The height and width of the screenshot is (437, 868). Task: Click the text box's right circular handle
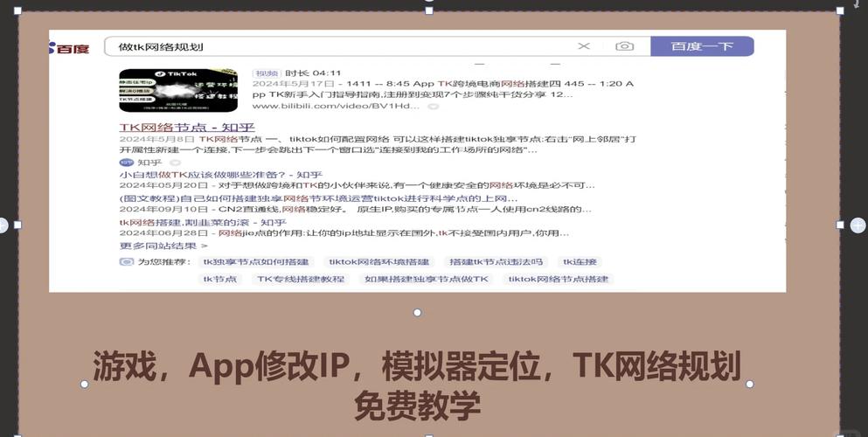[x=749, y=384]
